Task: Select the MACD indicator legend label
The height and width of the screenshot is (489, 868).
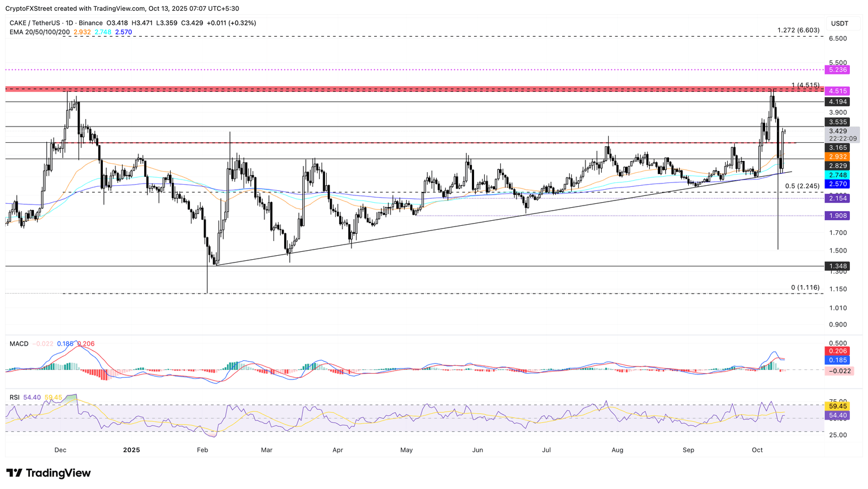Action: point(19,344)
